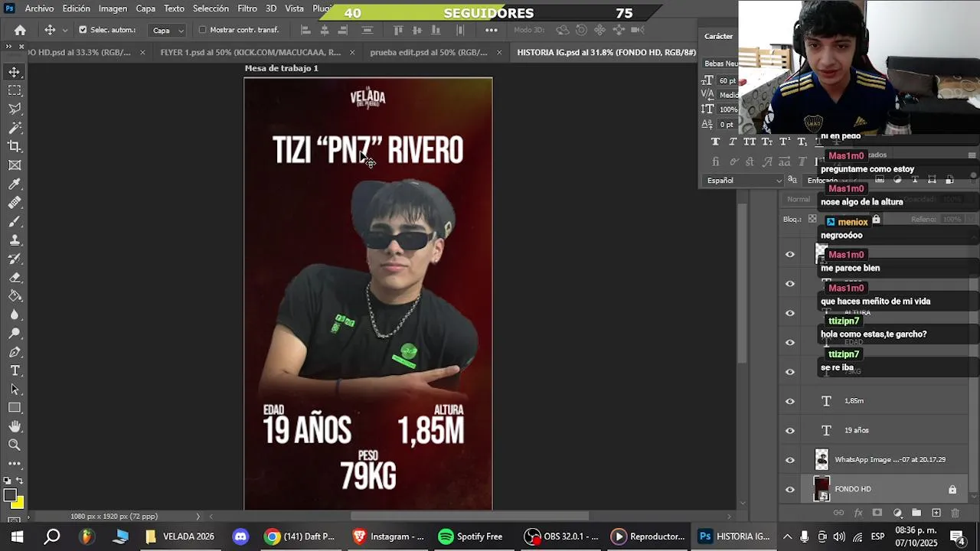The image size is (980, 551).
Task: Create a new layer group
Action: 916,513
